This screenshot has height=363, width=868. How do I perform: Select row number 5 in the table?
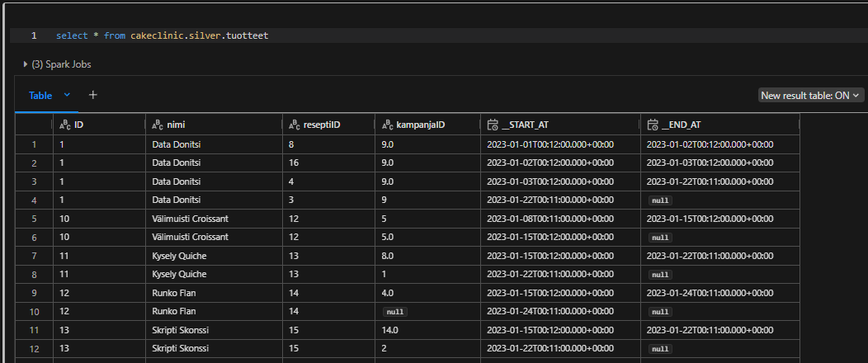34,219
